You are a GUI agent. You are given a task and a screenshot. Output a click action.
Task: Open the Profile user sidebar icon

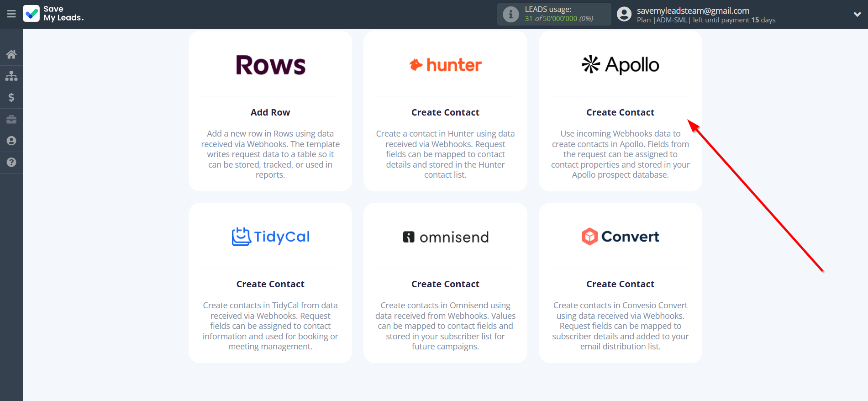click(11, 141)
